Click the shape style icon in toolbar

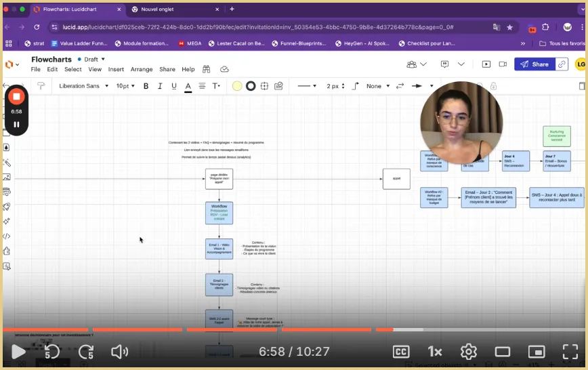264,86
